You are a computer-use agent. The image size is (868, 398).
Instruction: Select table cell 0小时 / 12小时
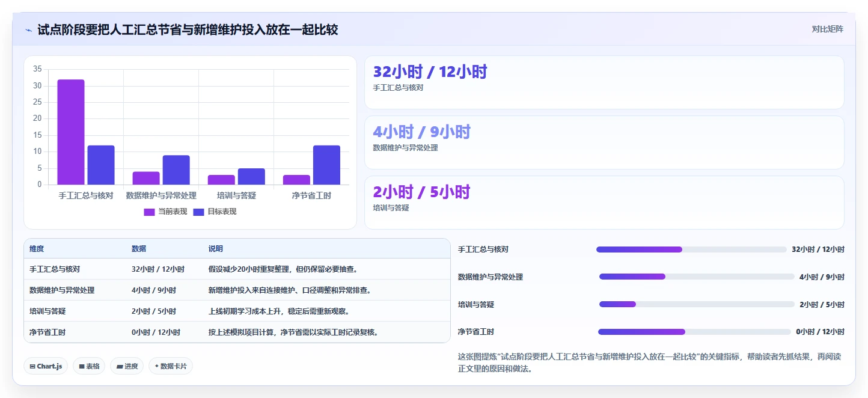coord(156,332)
